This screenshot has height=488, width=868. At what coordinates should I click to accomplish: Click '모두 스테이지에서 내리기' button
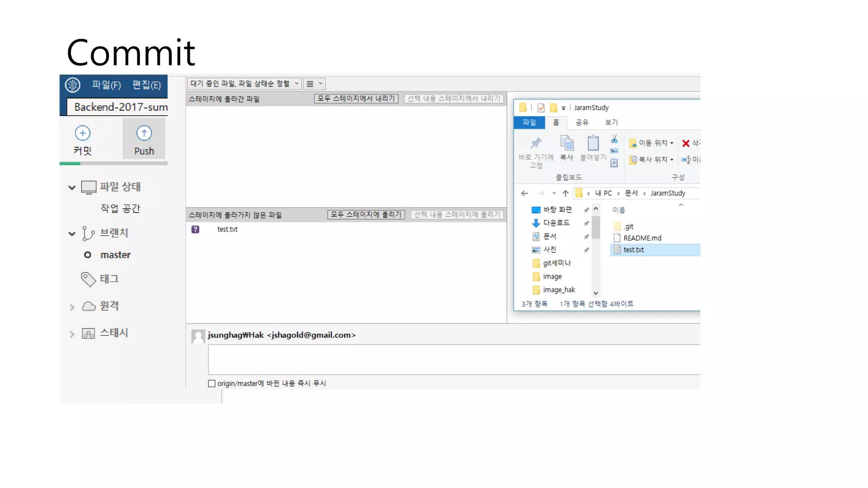356,99
